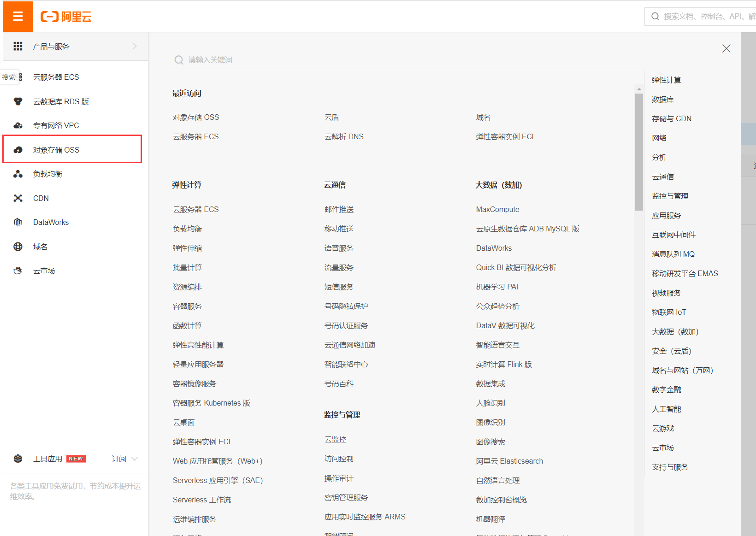Open 云解析 DNS link

coord(344,136)
